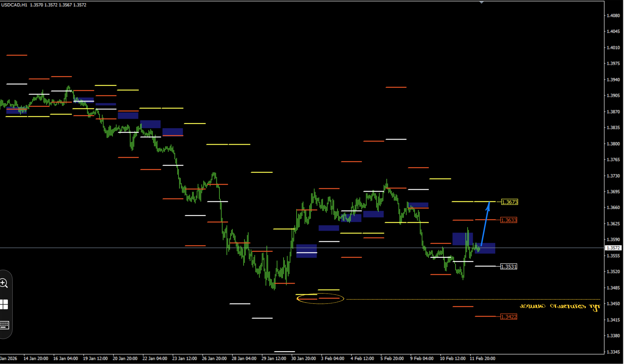This screenshot has height=364, width=624.
Task: Click the 5 Feb 20:00 time label
Action: (392, 358)
